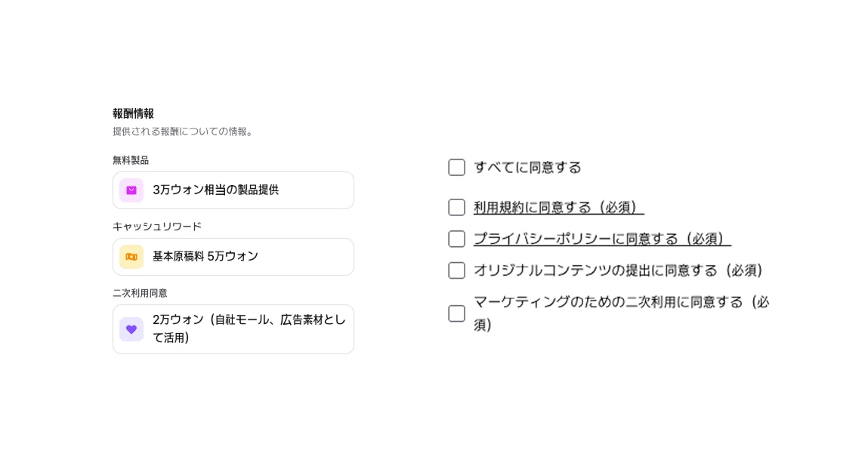Enable the プライバシーポリシー consent checkbox

click(456, 239)
